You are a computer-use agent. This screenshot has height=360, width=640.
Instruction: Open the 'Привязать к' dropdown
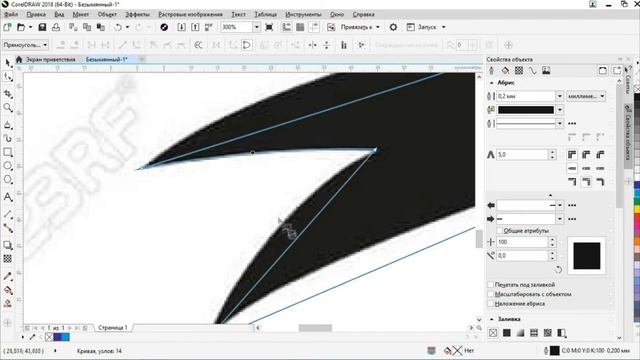(x=360, y=27)
